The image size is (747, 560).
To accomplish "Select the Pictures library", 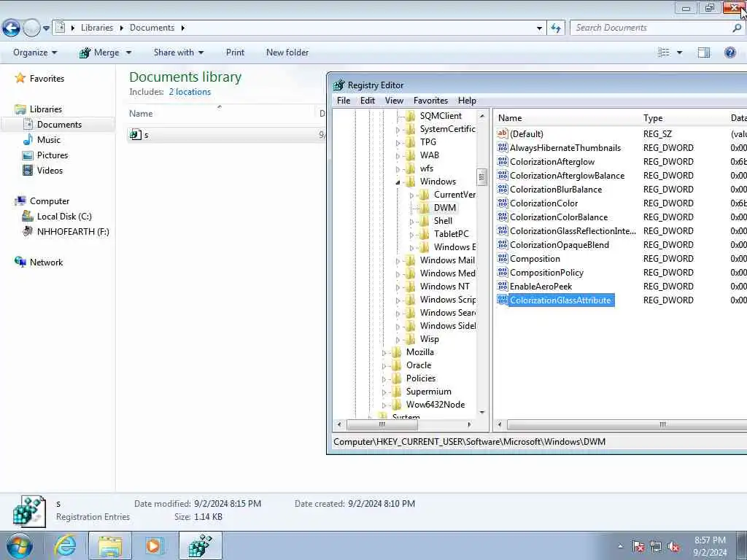I will [53, 155].
